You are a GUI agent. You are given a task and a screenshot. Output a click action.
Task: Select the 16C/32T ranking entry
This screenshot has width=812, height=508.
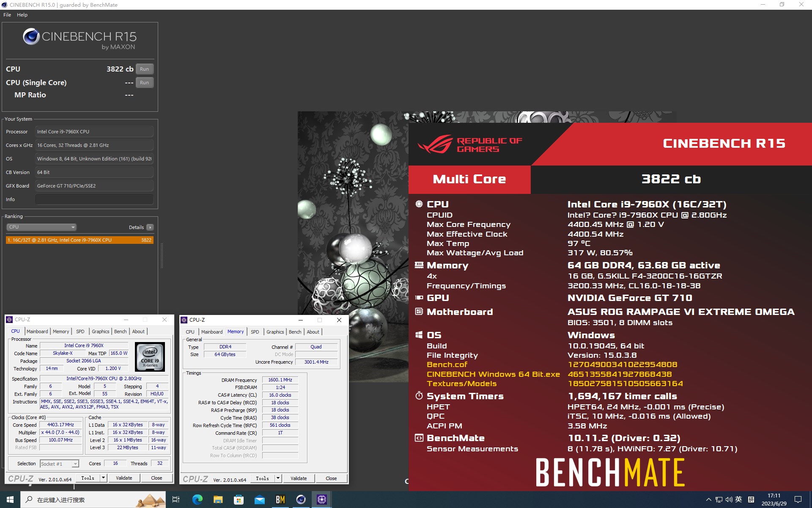[80, 240]
